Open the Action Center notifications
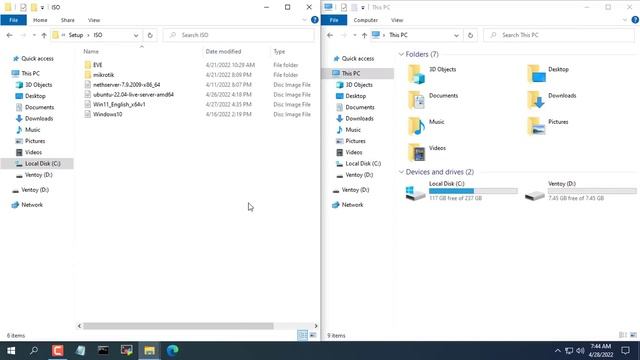This screenshot has width=640, height=360. (x=625, y=351)
